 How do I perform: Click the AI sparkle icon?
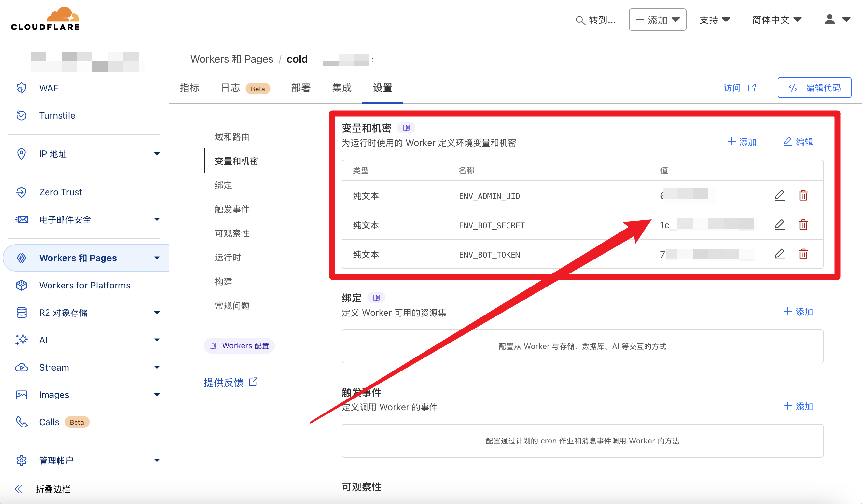point(21,340)
